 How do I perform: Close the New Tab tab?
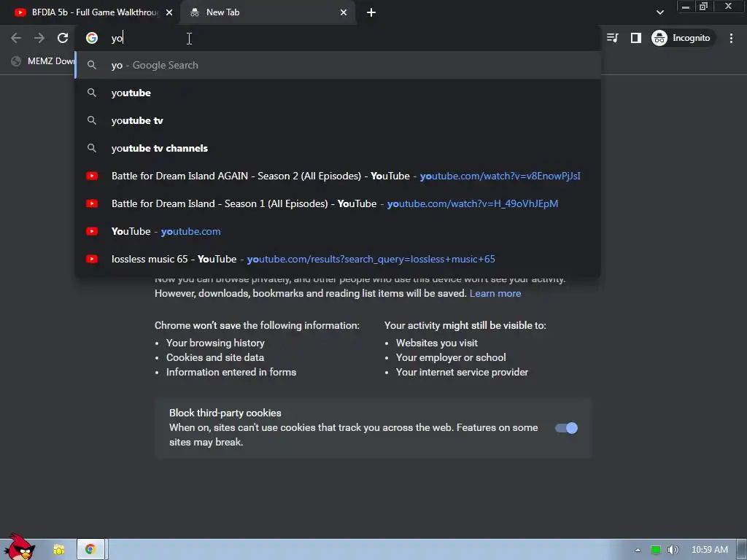[x=344, y=12]
